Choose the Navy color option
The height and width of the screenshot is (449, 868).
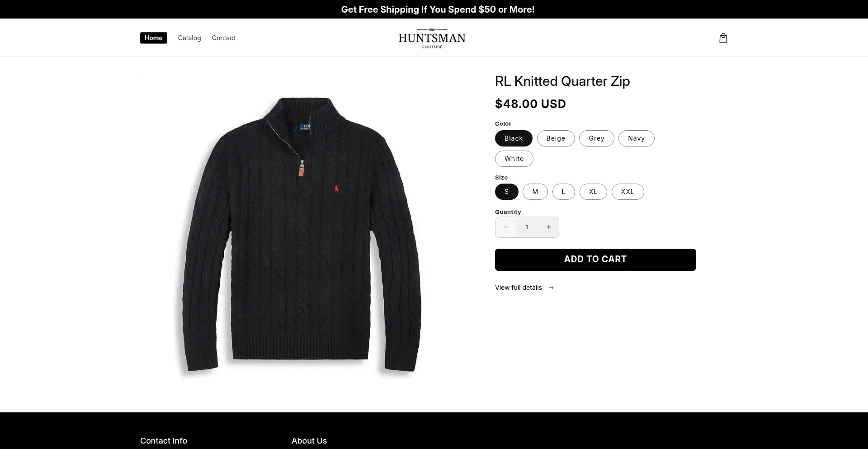[636, 138]
